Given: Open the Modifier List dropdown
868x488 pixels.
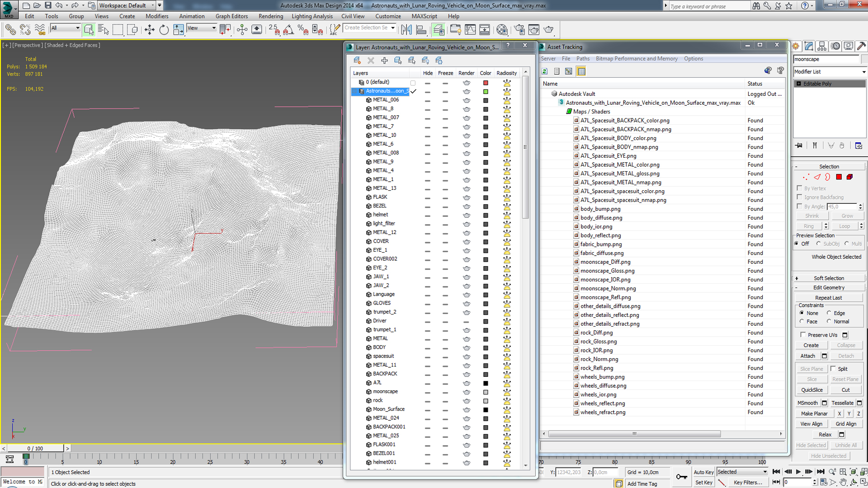Looking at the screenshot, I should point(830,72).
